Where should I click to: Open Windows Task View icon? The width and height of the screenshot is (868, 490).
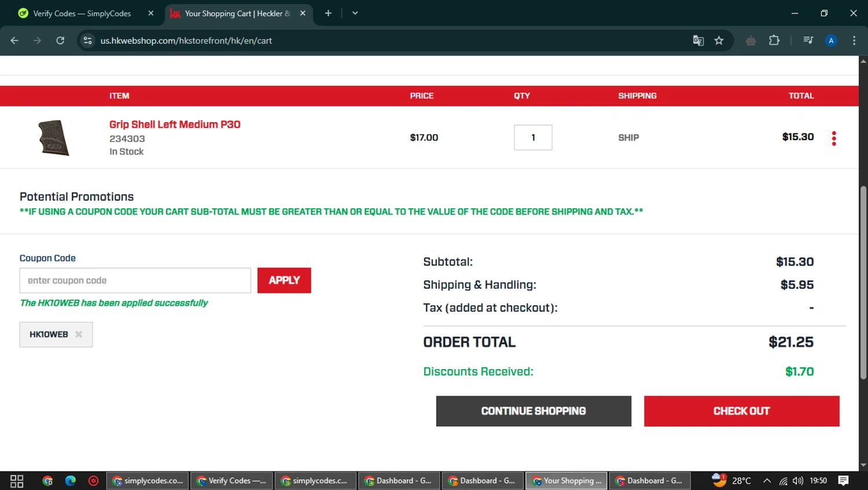click(x=17, y=481)
